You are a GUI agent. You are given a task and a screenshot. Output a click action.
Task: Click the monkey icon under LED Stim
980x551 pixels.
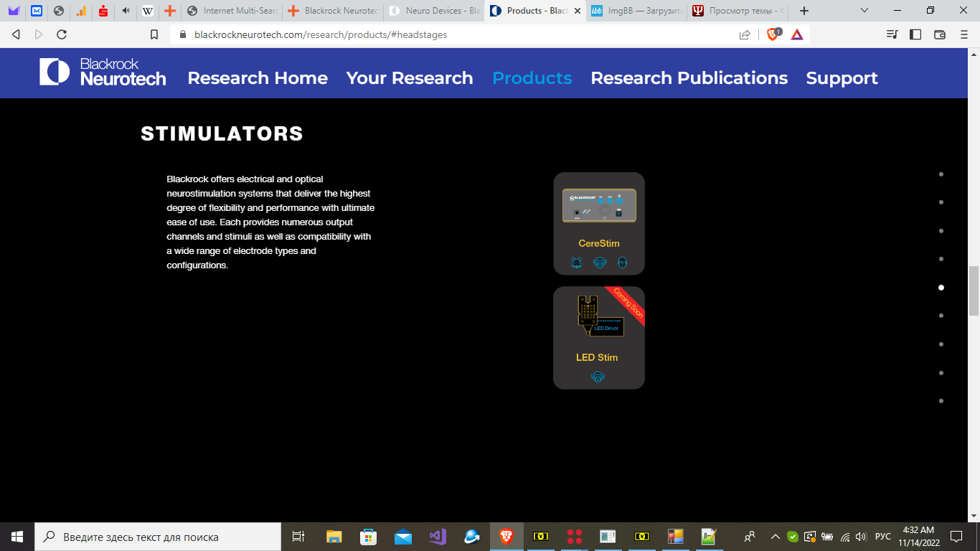click(598, 377)
